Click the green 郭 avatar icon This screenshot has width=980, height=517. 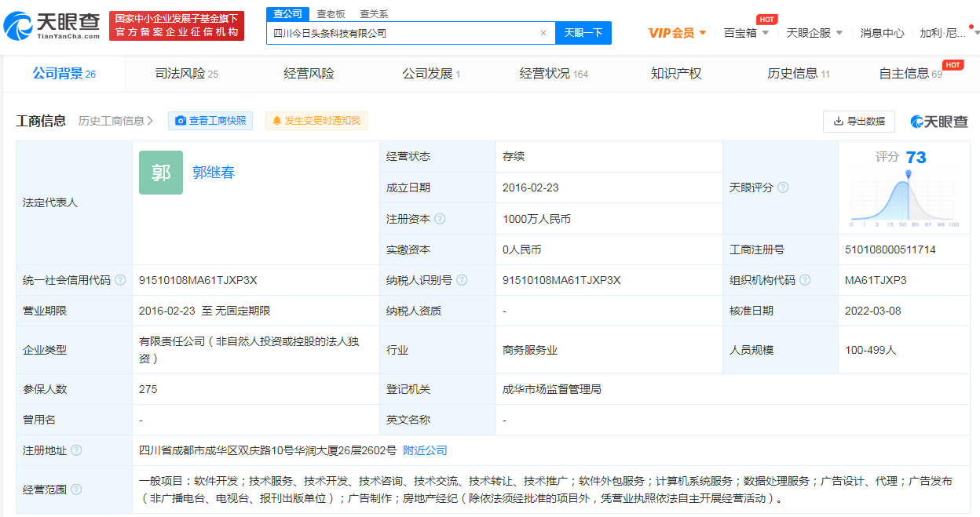click(161, 173)
